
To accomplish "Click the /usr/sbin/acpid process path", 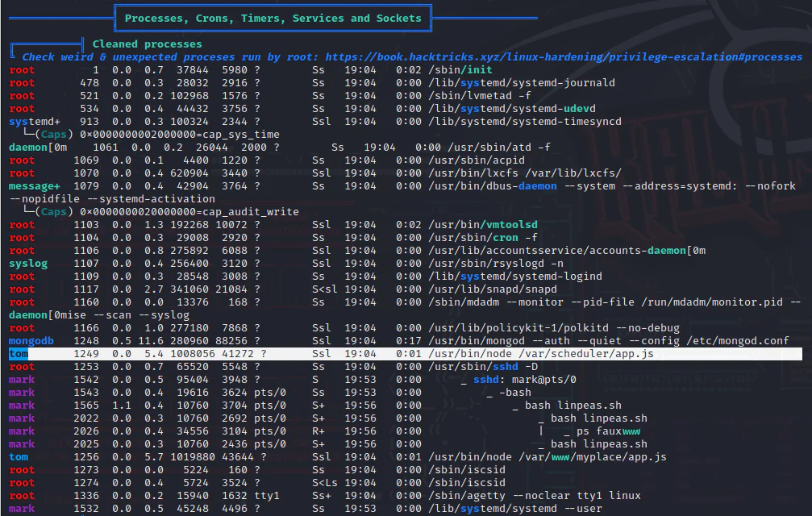I will point(476,160).
